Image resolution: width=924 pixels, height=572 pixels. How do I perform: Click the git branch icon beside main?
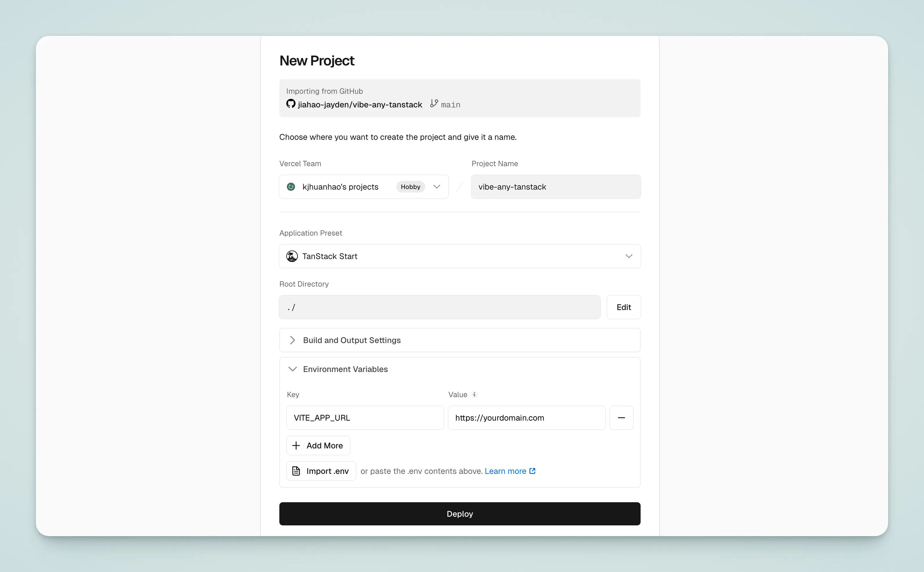click(x=434, y=103)
